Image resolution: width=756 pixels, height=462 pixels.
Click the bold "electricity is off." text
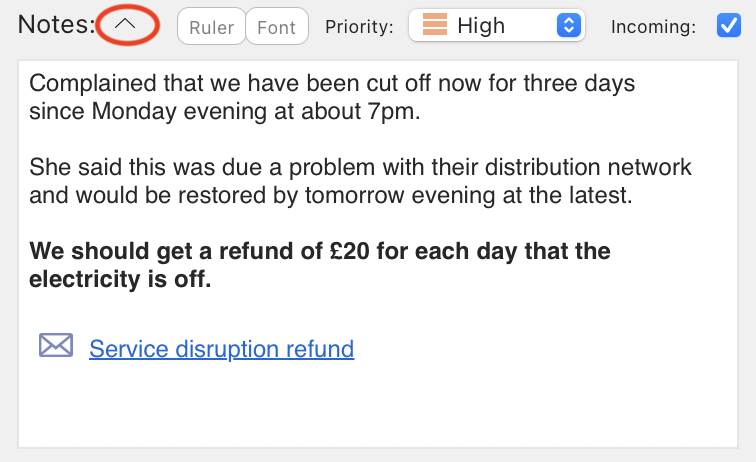tap(120, 279)
